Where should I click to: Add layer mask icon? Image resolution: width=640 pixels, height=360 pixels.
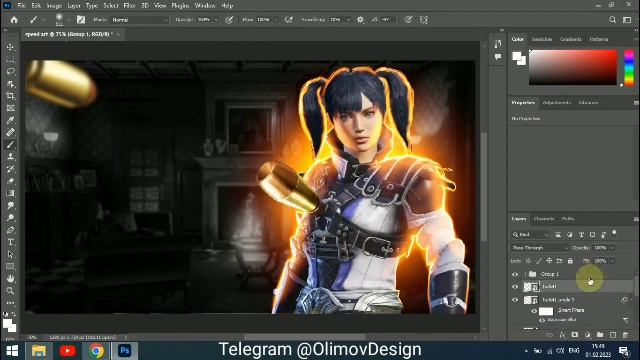click(x=575, y=335)
